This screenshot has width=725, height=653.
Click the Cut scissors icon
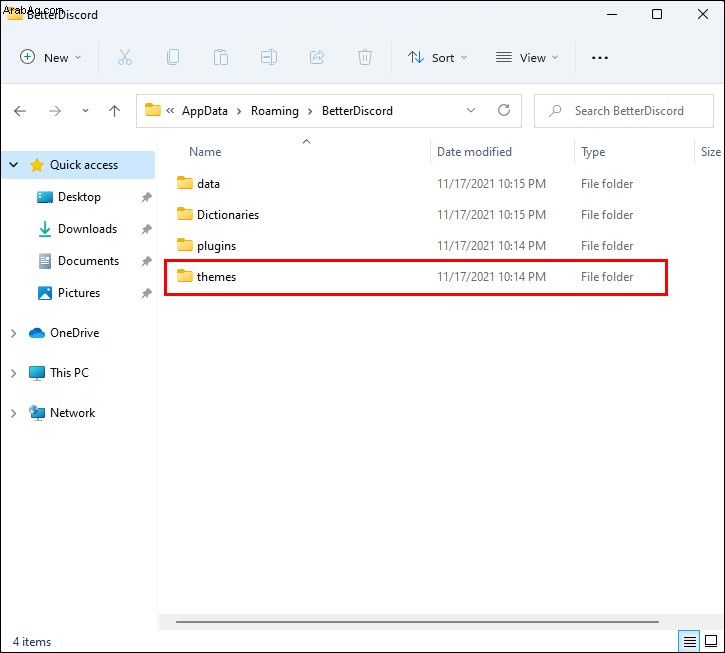click(124, 57)
